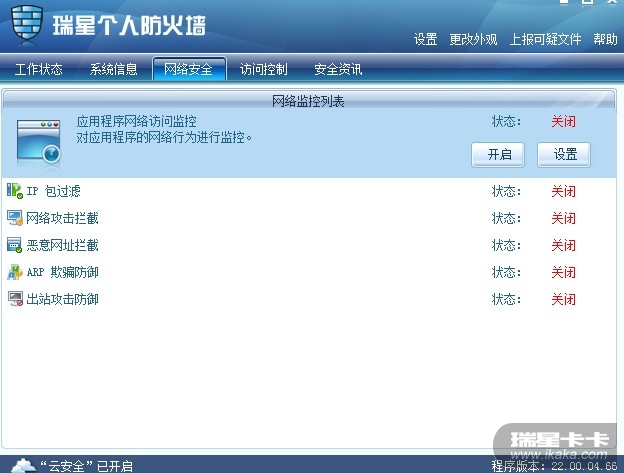The width and height of the screenshot is (624, 473).
Task: Click the 开启 button for application monitoring
Action: click(498, 154)
